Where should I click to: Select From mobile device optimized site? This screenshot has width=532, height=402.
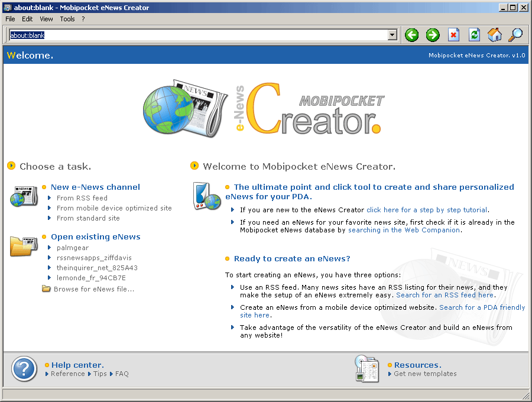[114, 208]
